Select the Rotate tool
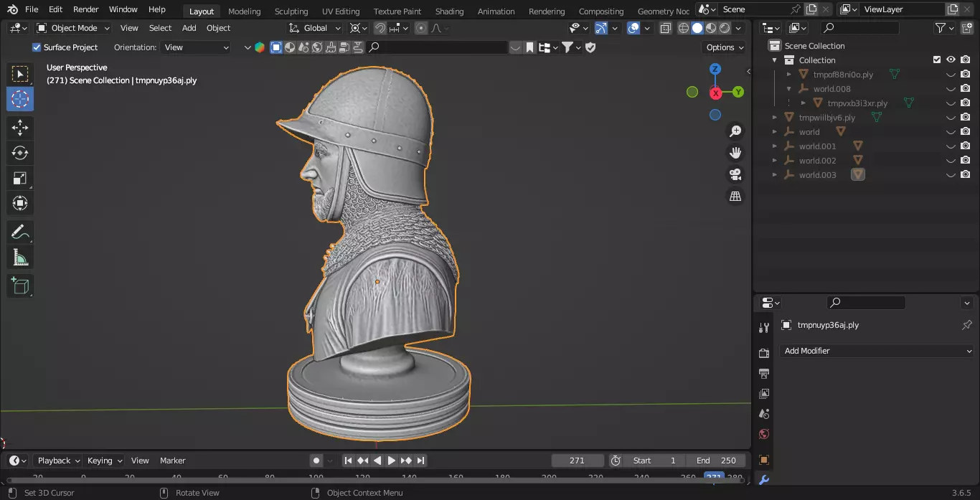Screen dimensions: 980x500 pos(20,153)
